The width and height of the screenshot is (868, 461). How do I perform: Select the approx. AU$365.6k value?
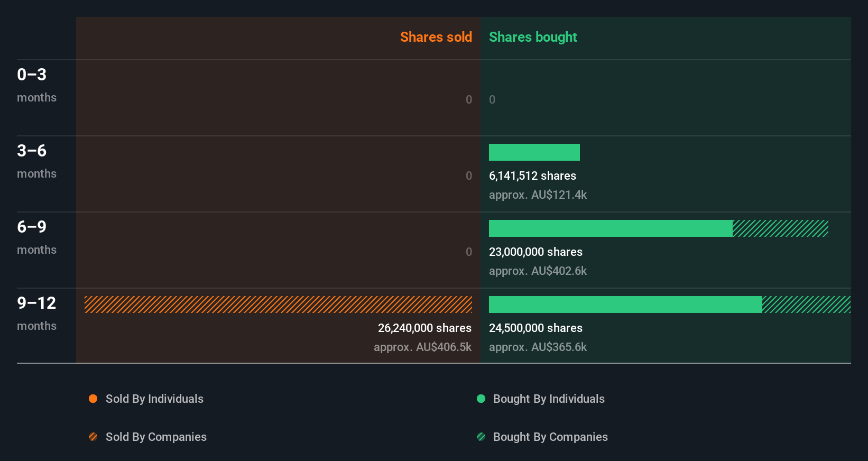tap(538, 347)
